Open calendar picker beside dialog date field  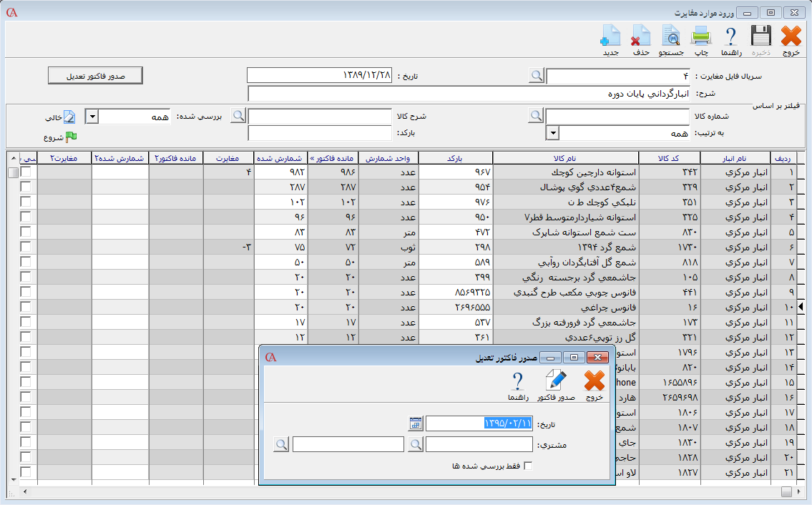pos(416,423)
